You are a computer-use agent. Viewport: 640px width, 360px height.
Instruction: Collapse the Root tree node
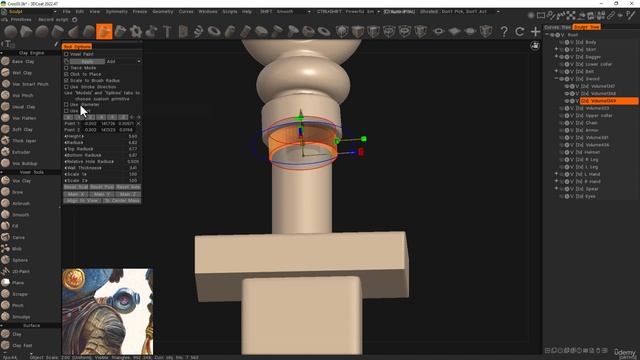click(x=547, y=35)
